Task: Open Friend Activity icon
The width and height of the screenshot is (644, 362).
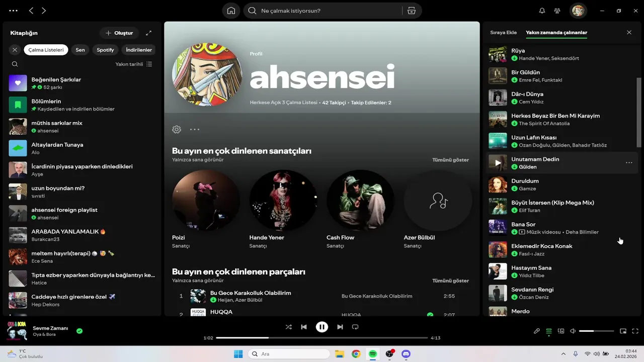Action: [557, 11]
